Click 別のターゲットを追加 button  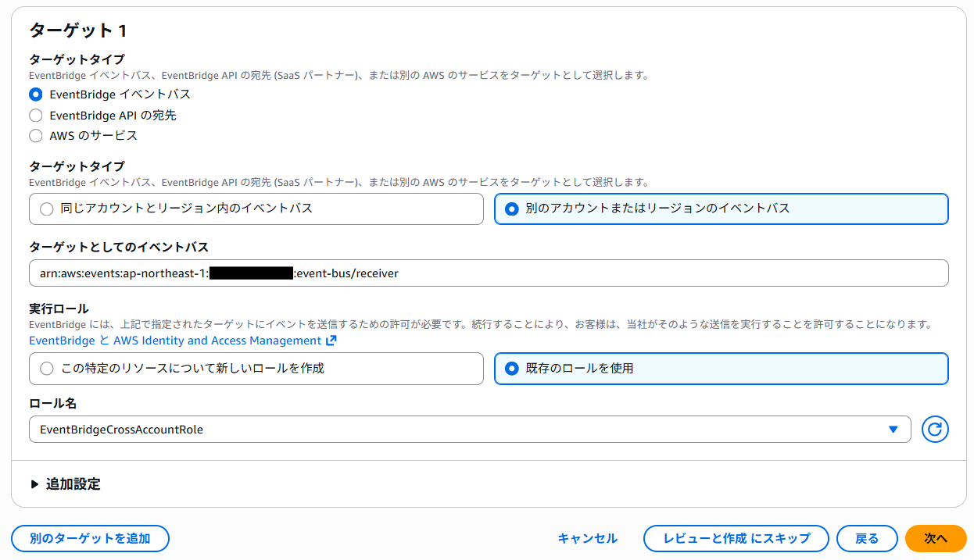[90, 538]
